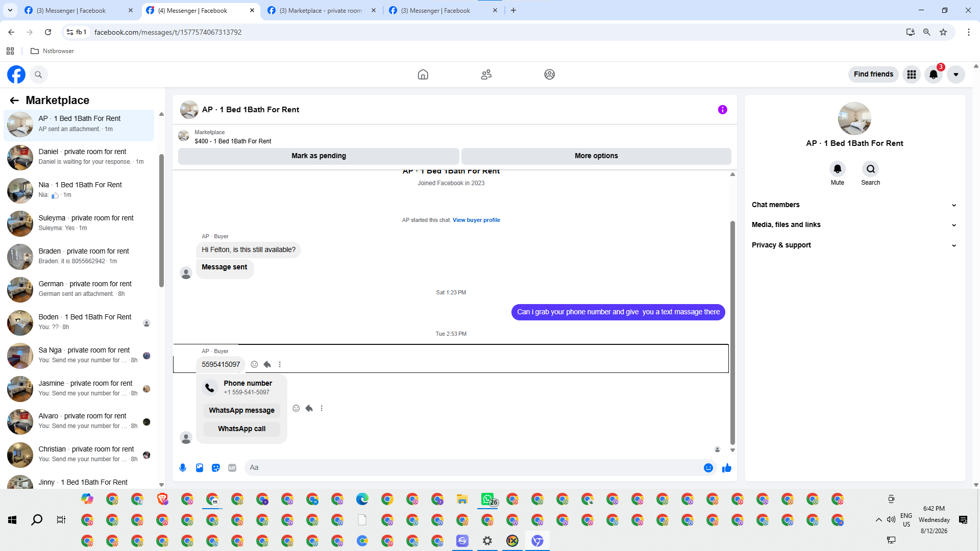React to the 5595415097 message
Image resolution: width=980 pixels, height=551 pixels.
254,364
